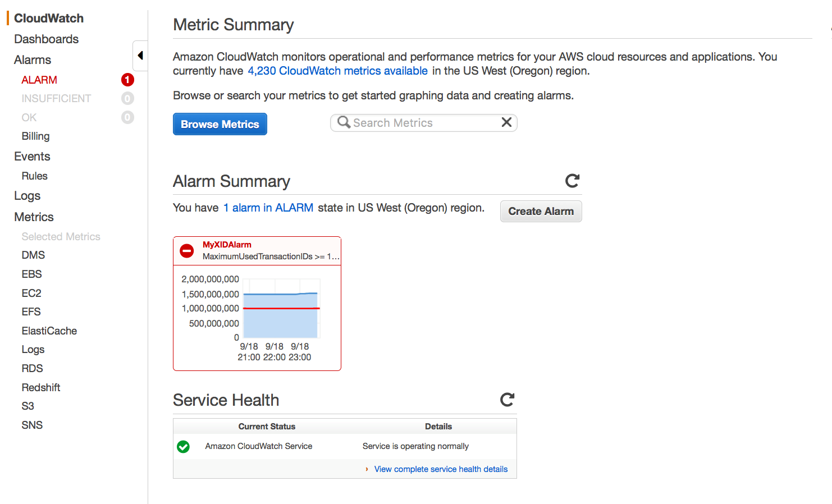832x504 pixels.
Task: Open the 1 alarm in ALARM link
Action: click(x=268, y=208)
